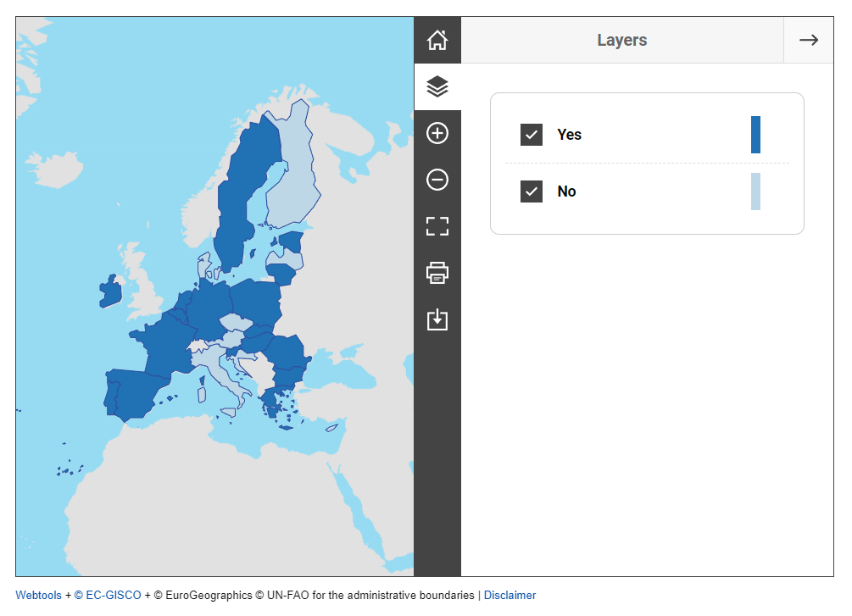This screenshot has width=852, height=616.
Task: Click Spain on the map
Action: click(136, 394)
